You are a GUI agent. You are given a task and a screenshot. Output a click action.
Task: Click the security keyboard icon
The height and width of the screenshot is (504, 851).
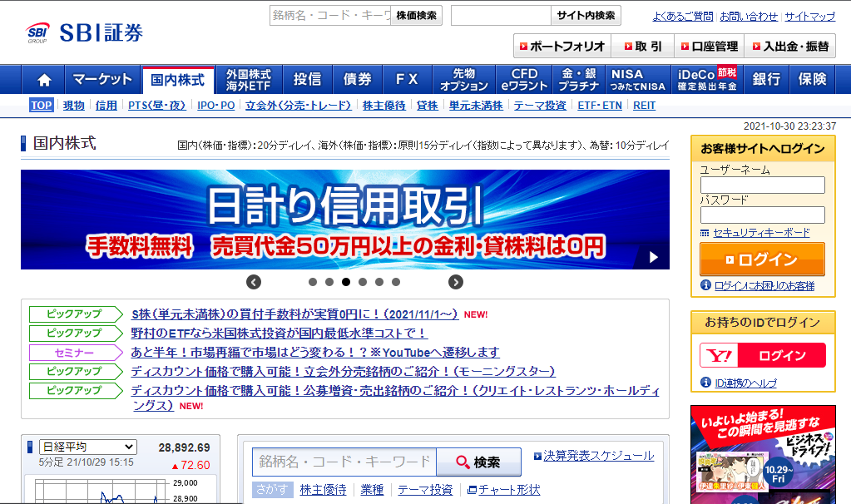[x=705, y=233]
